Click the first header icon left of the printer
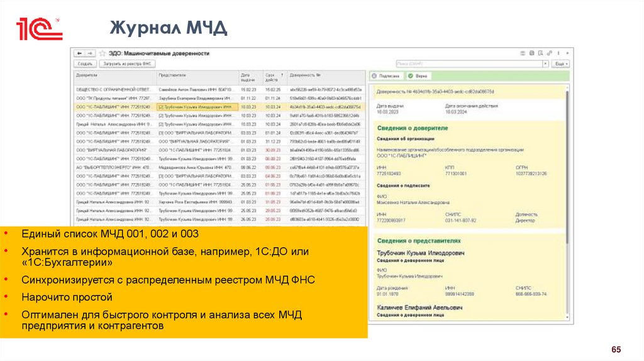 pyautogui.click(x=523, y=53)
